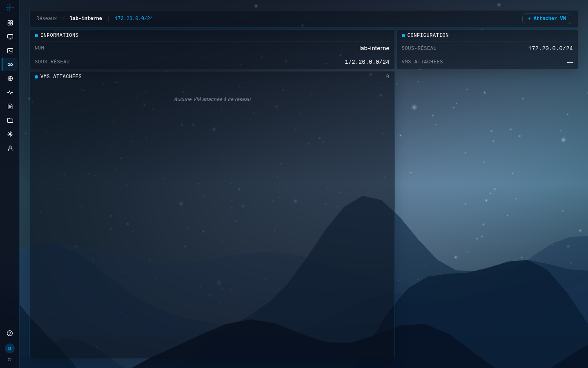The width and height of the screenshot is (588, 368).
Task: Click the INFORMATIONS panel heading
Action: pos(59,36)
